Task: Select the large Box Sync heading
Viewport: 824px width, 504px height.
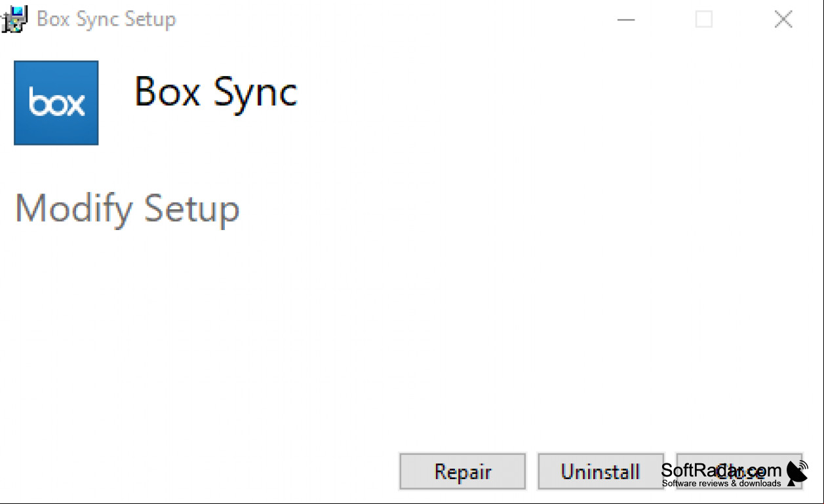Action: pos(216,92)
